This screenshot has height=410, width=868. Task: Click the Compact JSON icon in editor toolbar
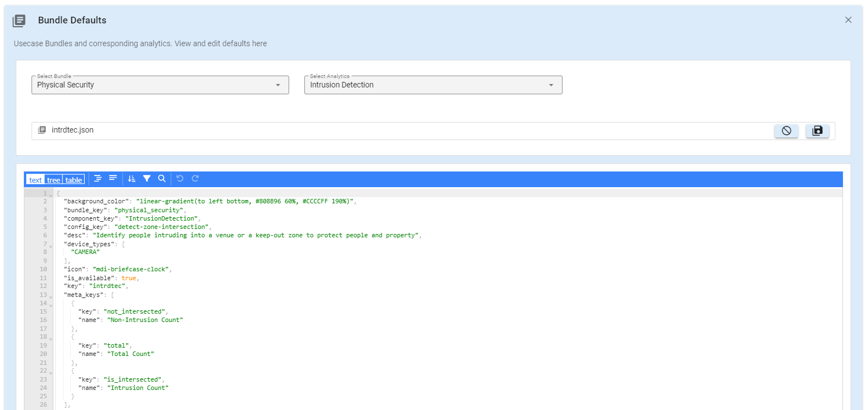[x=113, y=179]
